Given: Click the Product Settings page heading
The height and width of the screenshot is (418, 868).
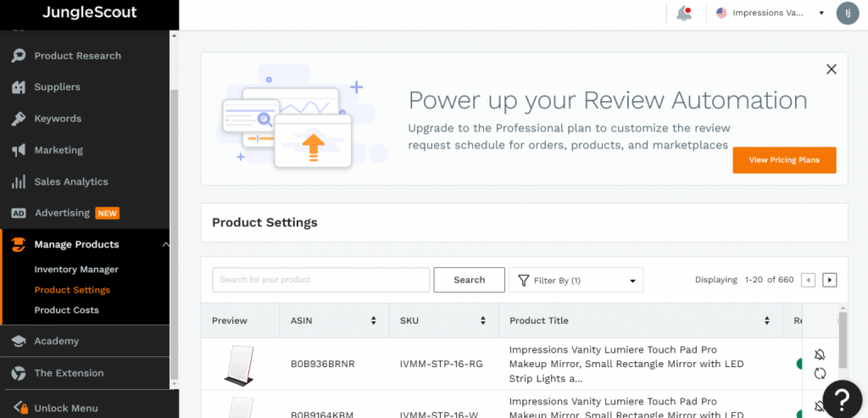Looking at the screenshot, I should tap(264, 222).
